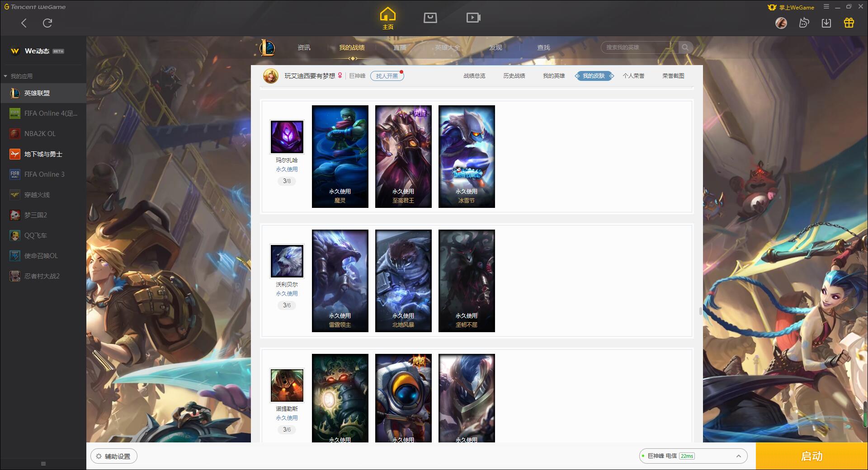Viewport: 868px width, 470px height.
Task: Open the 至高君王 skin card
Action: click(403, 156)
